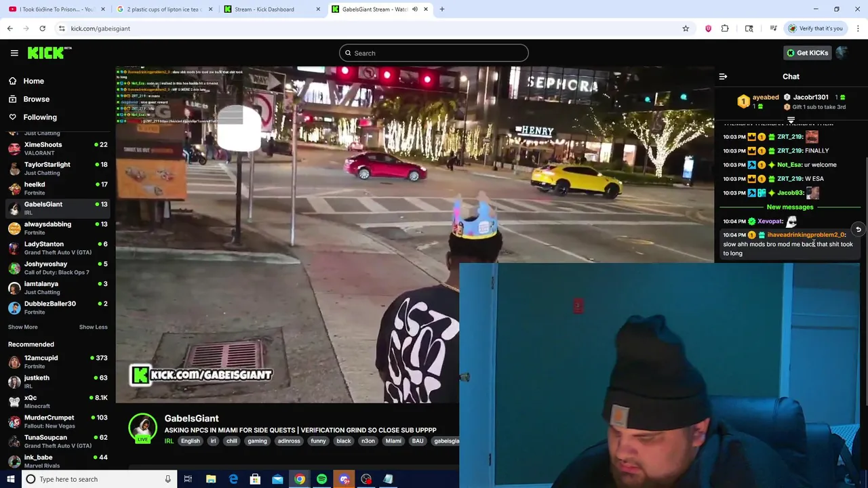The image size is (868, 488).
Task: Open Home in the sidebar
Action: coord(33,81)
